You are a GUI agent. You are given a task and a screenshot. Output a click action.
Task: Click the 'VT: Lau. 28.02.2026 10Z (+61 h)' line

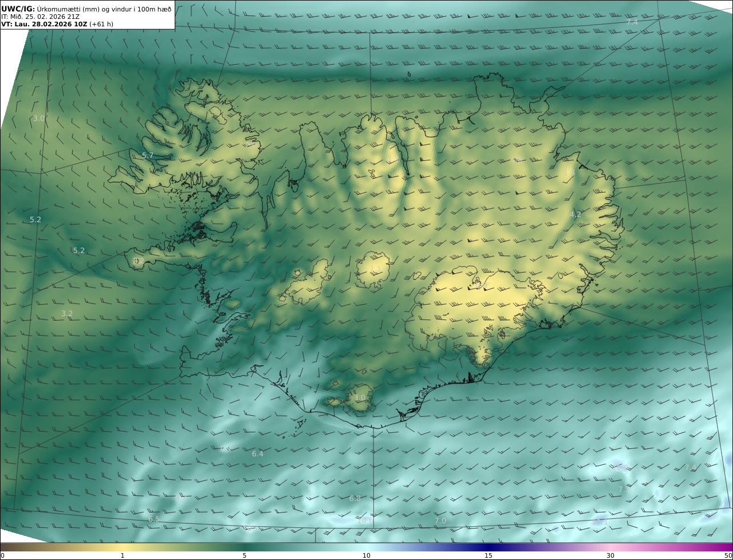coord(57,24)
